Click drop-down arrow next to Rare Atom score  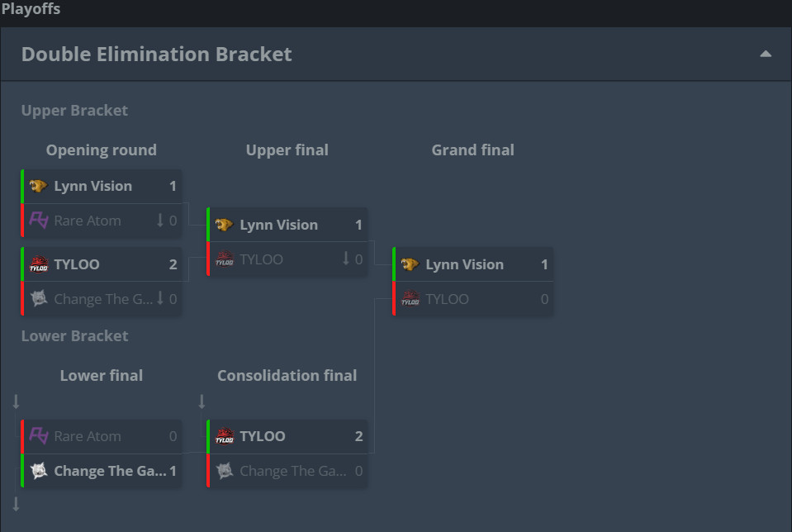point(160,221)
